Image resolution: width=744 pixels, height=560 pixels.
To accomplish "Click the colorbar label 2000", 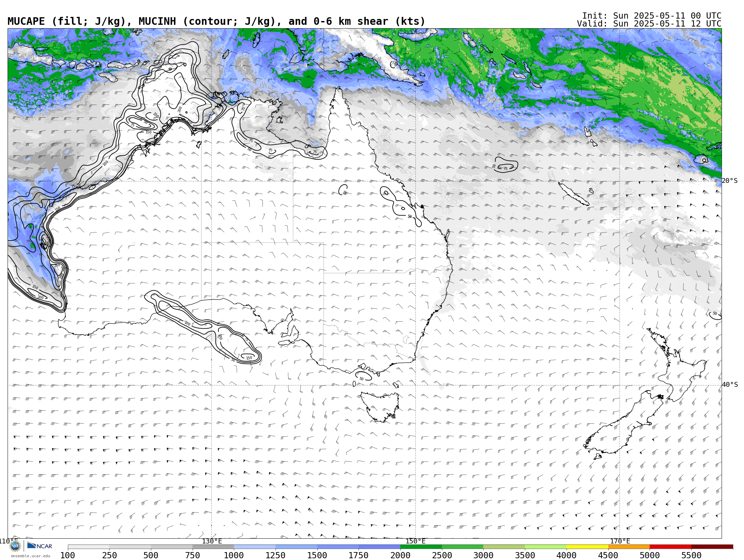I will click(400, 556).
